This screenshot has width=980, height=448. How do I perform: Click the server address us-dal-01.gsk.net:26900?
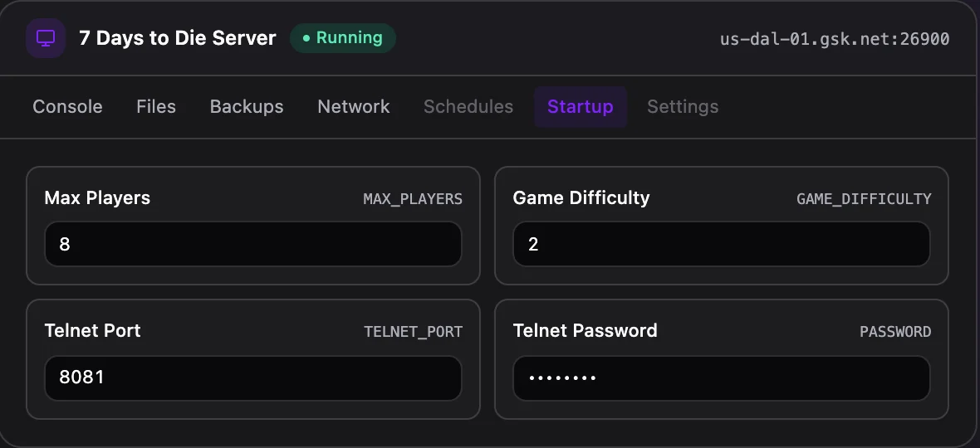(x=835, y=39)
